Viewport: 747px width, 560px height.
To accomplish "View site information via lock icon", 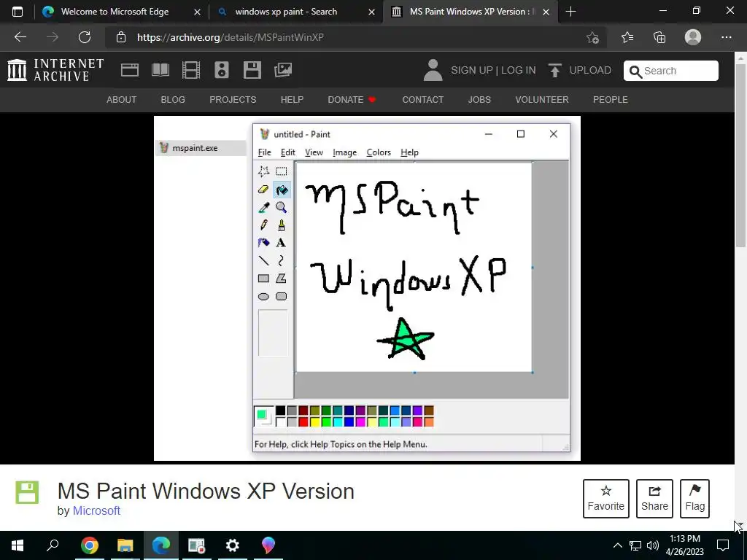I will [x=121, y=37].
